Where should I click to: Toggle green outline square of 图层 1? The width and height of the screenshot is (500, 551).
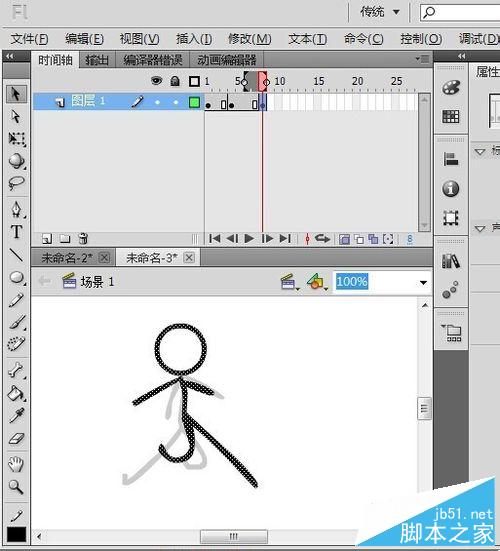[x=194, y=103]
